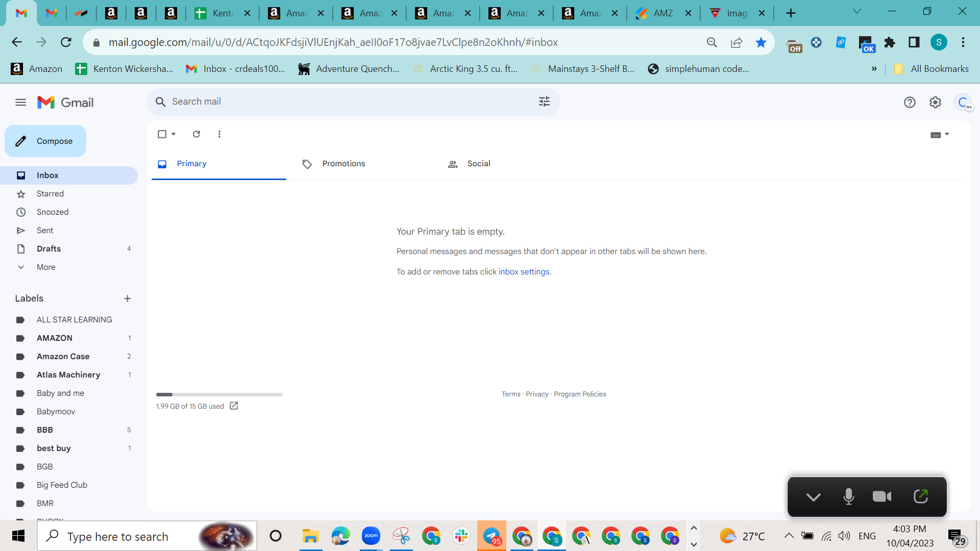Screen dimensions: 980x551
Task: Open Slack from the taskbar
Action: pos(461,536)
